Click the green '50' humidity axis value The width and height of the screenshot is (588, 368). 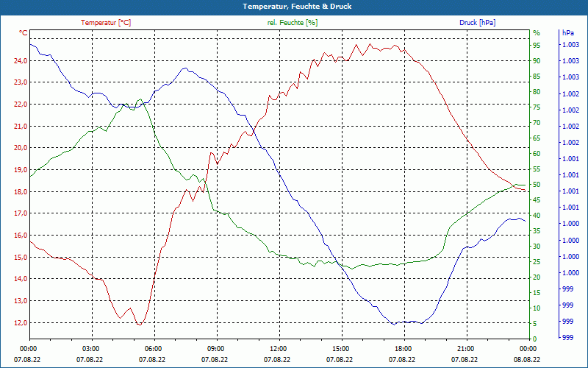(537, 185)
